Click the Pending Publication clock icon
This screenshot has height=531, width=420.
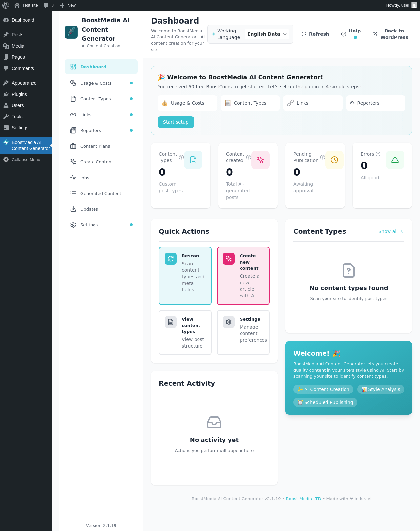[x=334, y=160]
